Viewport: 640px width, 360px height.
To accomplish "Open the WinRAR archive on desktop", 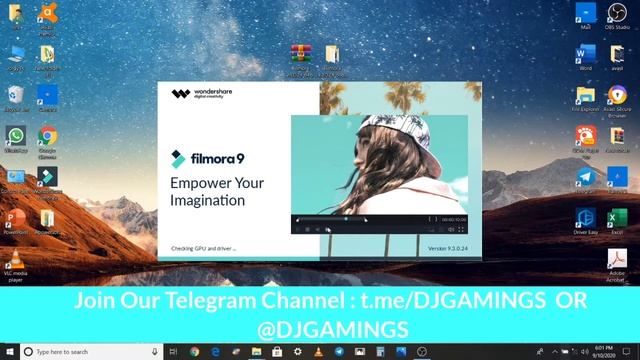I will pos(301,60).
